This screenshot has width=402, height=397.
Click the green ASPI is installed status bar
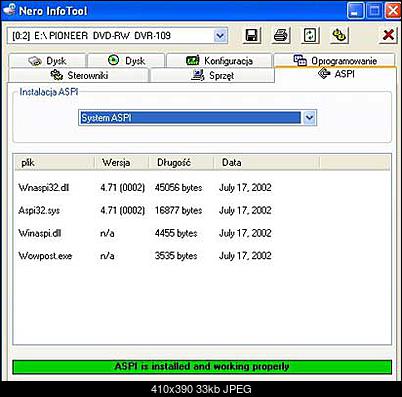202,367
